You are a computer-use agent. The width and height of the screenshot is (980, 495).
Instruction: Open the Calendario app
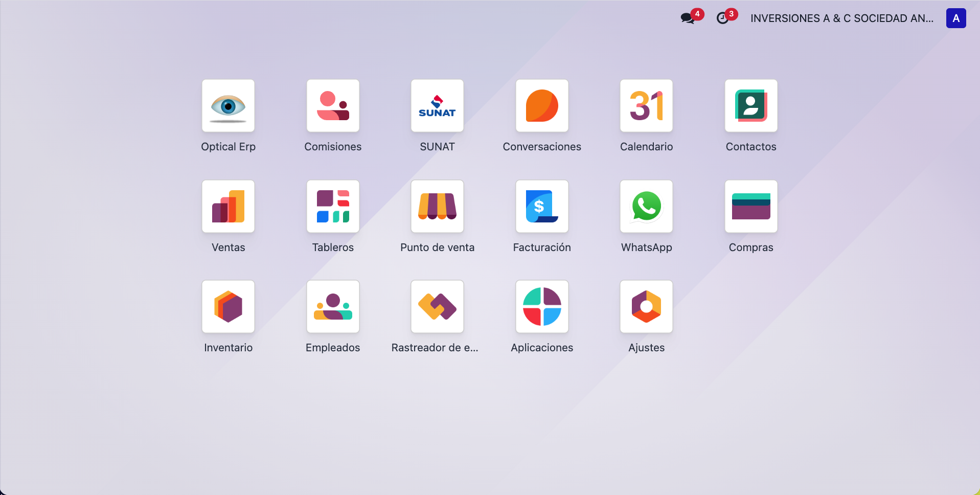pyautogui.click(x=646, y=106)
